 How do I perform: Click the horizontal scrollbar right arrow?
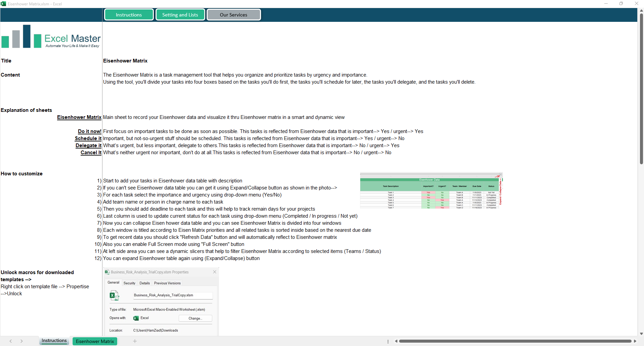[x=635, y=341]
